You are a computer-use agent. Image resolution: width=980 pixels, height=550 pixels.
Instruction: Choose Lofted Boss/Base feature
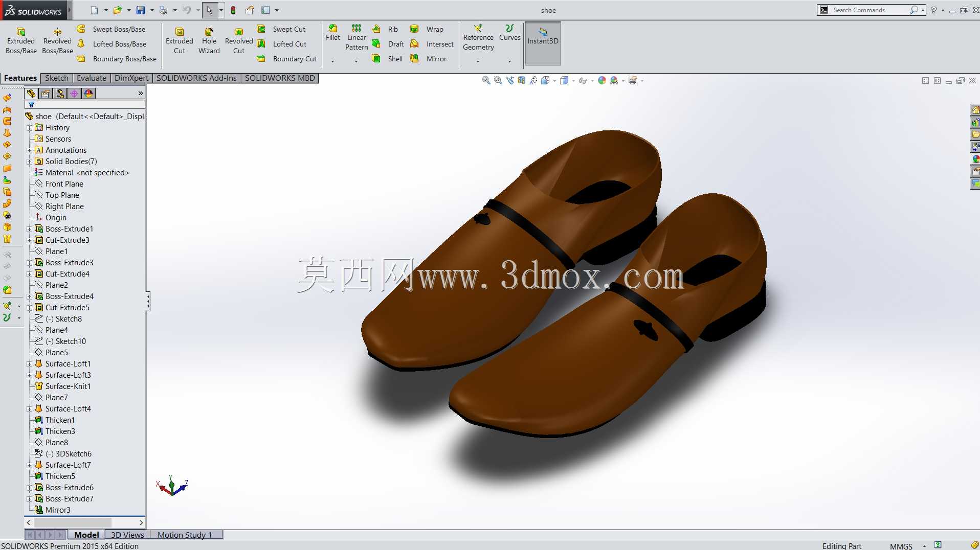coord(113,44)
